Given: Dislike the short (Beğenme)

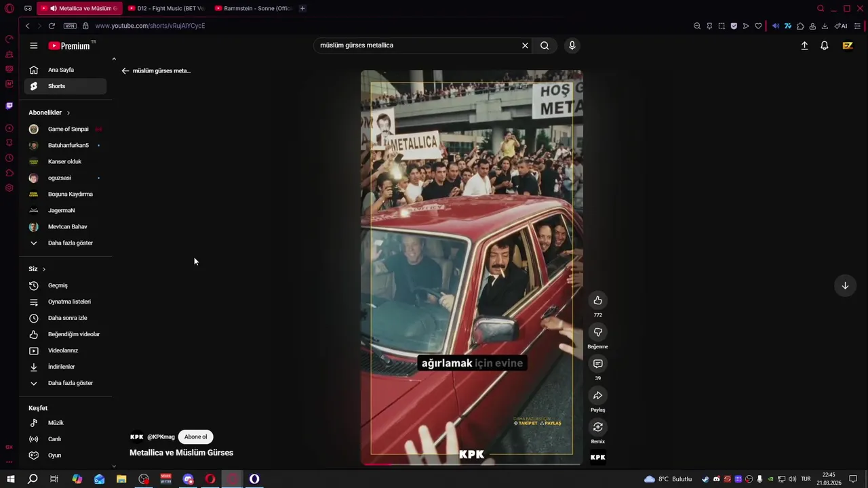Looking at the screenshot, I should [x=597, y=332].
